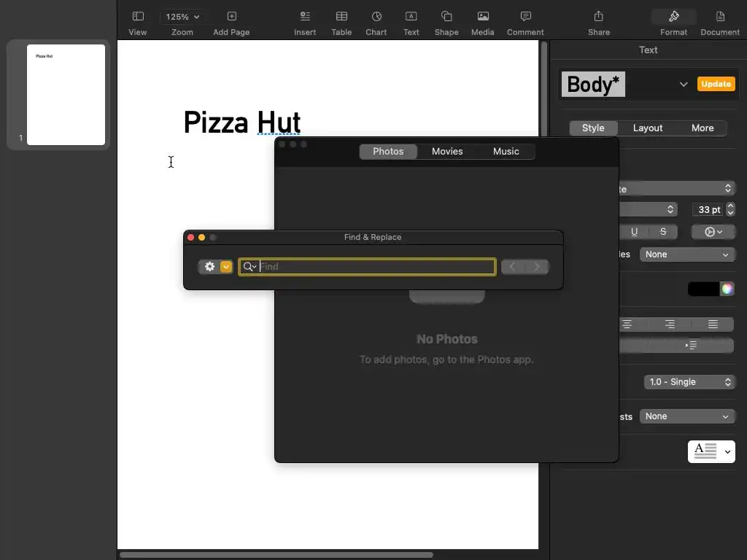
Task: Switch to the Style tab
Action: [593, 128]
